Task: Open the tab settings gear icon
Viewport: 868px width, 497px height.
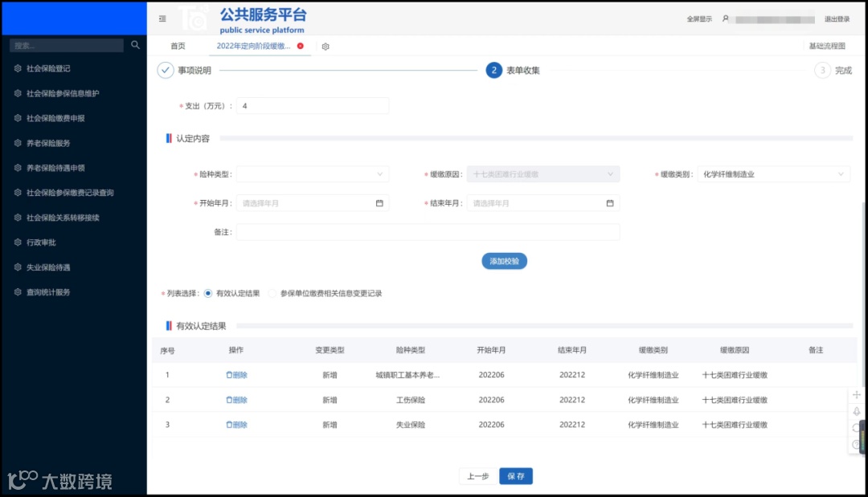Action: [x=325, y=47]
